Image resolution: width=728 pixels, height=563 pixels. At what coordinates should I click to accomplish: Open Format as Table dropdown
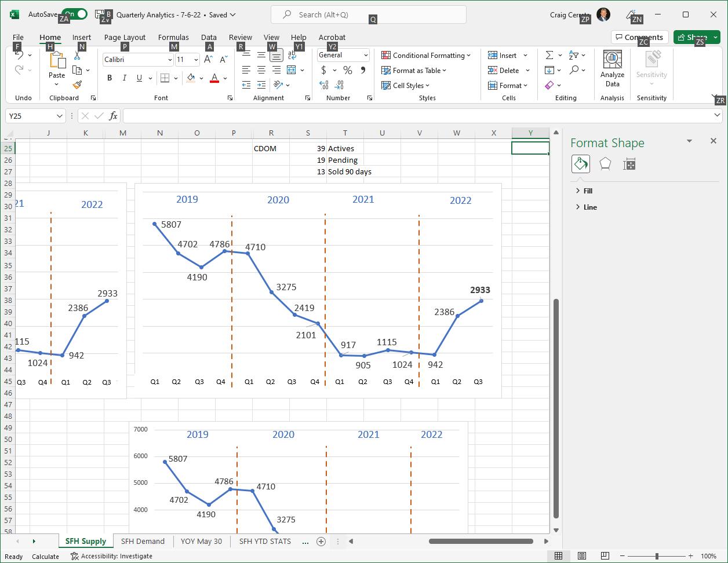point(414,70)
